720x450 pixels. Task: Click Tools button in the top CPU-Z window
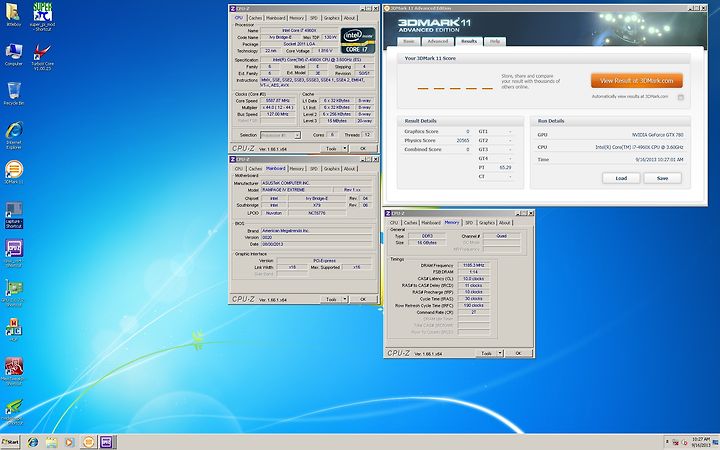point(331,148)
